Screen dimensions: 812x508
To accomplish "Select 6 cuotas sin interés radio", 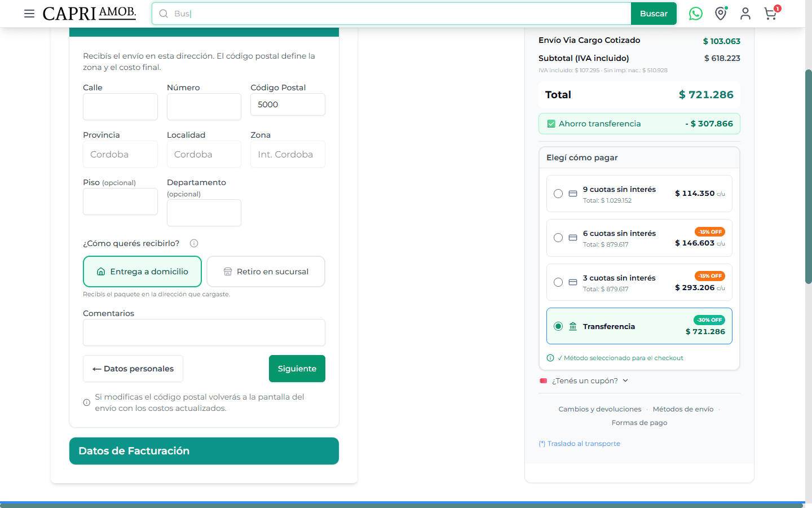I will pos(558,238).
